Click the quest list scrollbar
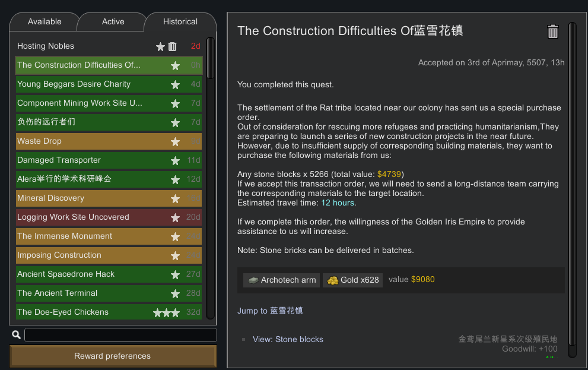The width and height of the screenshot is (588, 370). point(211,59)
